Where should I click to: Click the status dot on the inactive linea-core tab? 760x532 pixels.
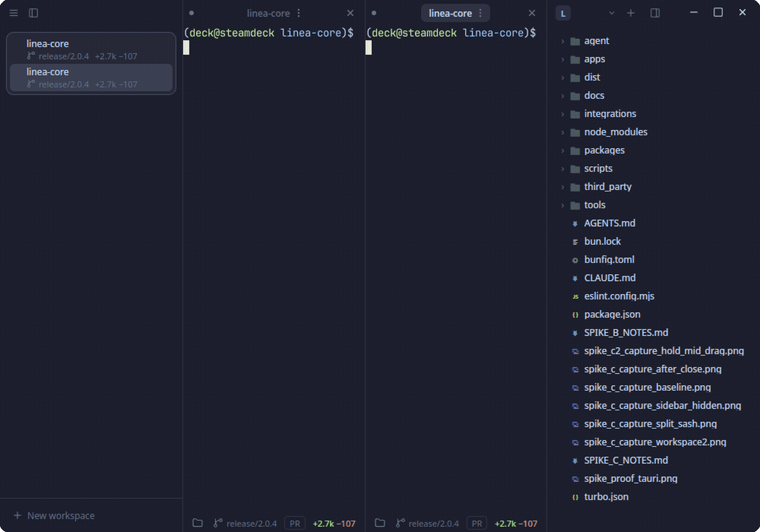point(191,13)
